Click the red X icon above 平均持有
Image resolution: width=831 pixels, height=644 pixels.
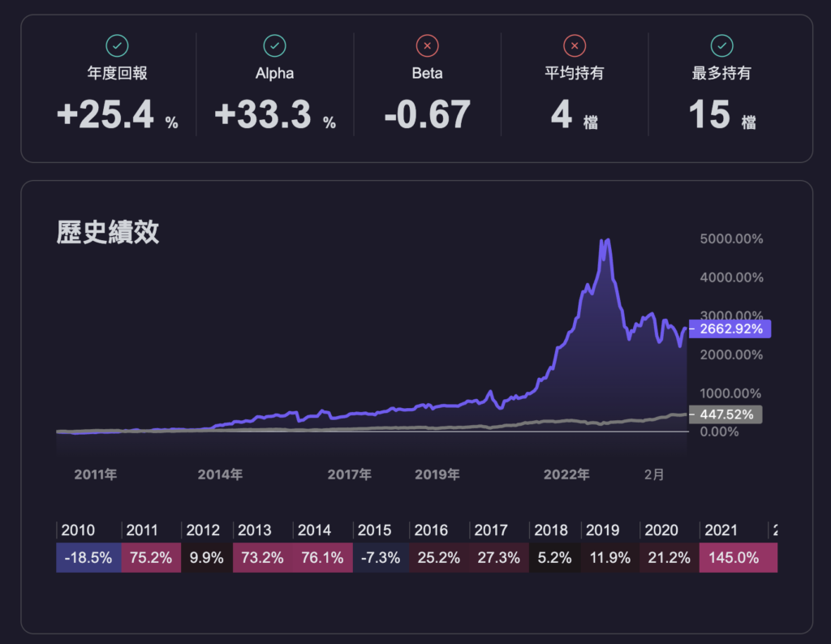[x=574, y=45]
